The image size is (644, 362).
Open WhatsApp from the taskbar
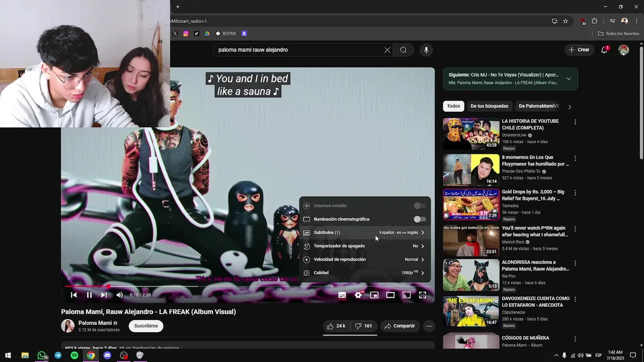42,355
